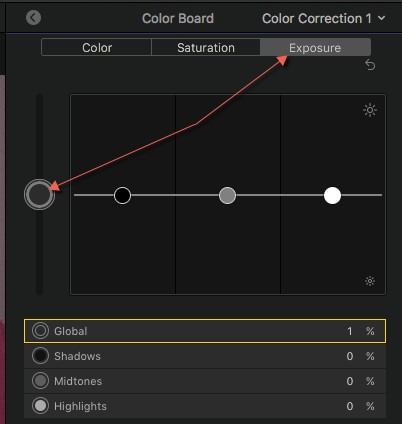Click the gray midtones puck on board
Viewport: 402px width, 424px height.
(x=227, y=195)
